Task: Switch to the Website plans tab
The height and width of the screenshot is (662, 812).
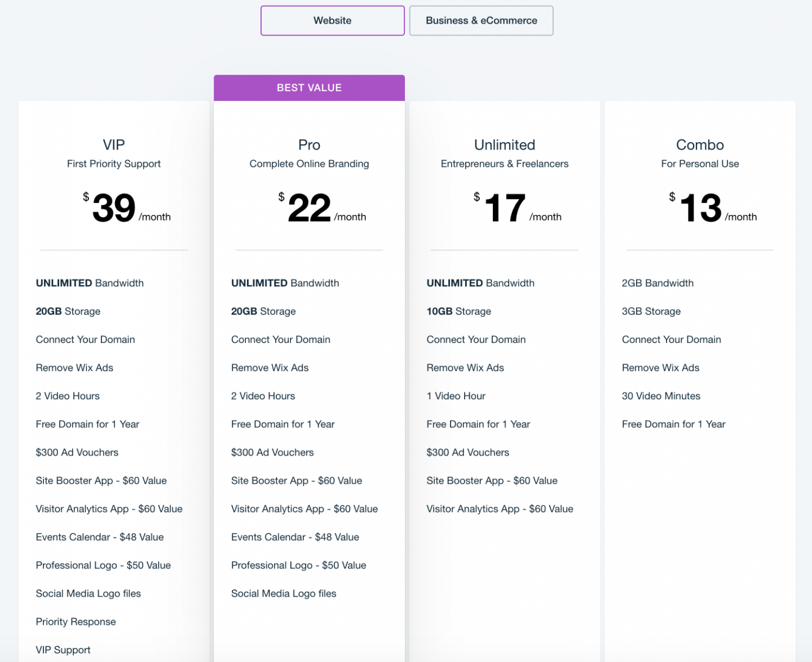Action: [332, 21]
